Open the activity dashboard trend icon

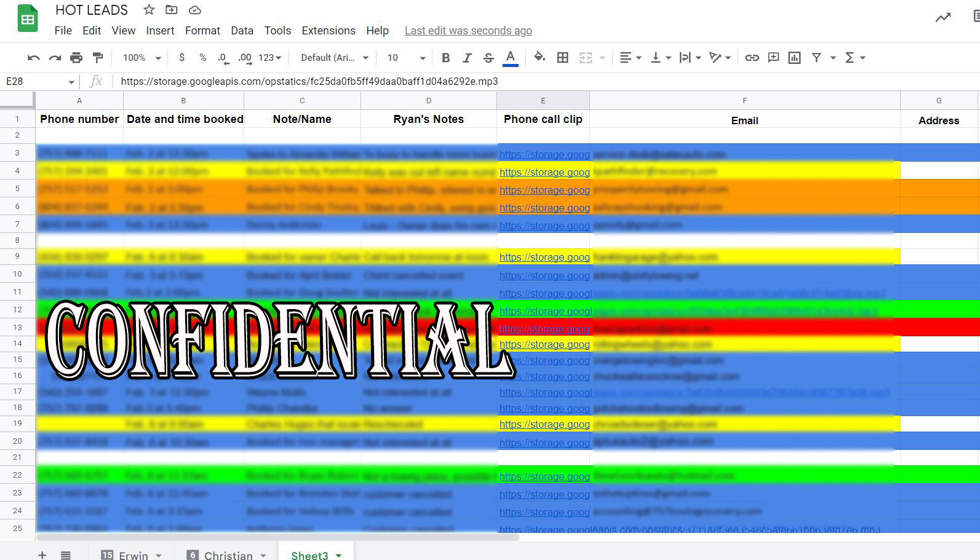coord(943,18)
